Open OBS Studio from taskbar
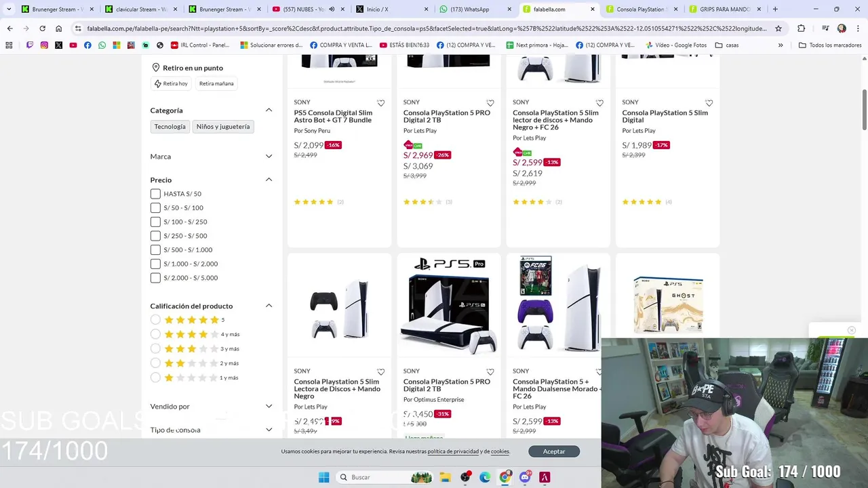This screenshot has width=868, height=488. 465,477
